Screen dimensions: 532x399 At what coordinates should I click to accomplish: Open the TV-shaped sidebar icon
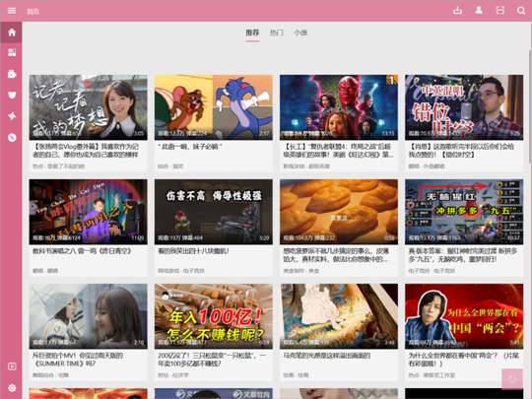pos(12,74)
